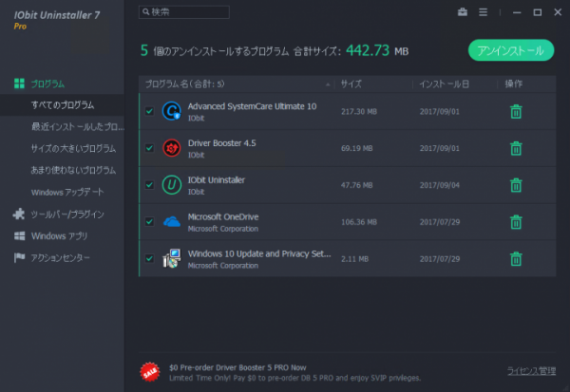
Task: Open あまり使わないプログラム list
Action: [x=73, y=171]
